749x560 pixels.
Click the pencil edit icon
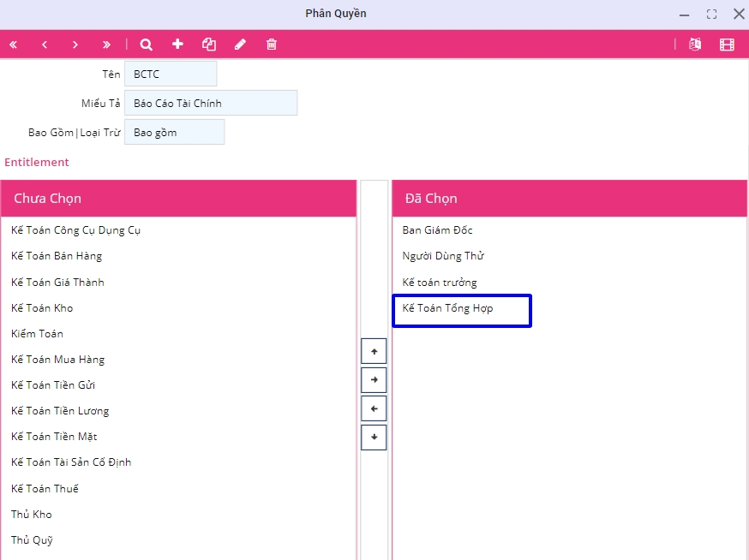click(x=240, y=45)
